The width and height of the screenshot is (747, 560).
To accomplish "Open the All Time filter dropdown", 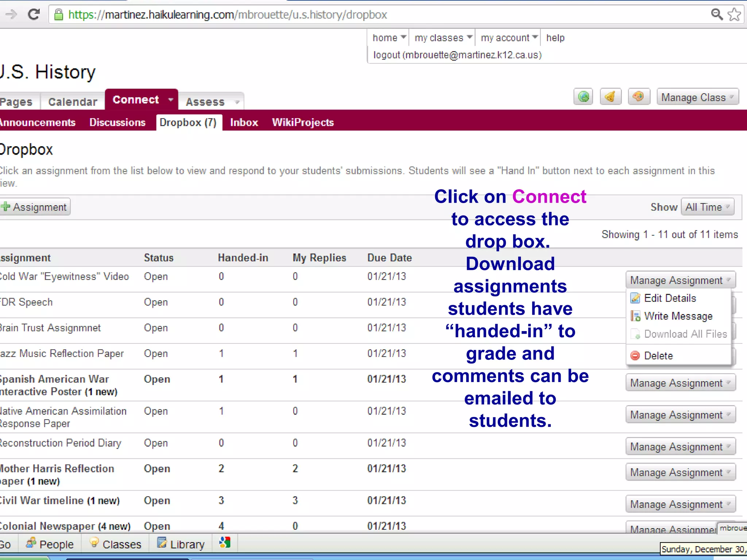I will pyautogui.click(x=707, y=207).
